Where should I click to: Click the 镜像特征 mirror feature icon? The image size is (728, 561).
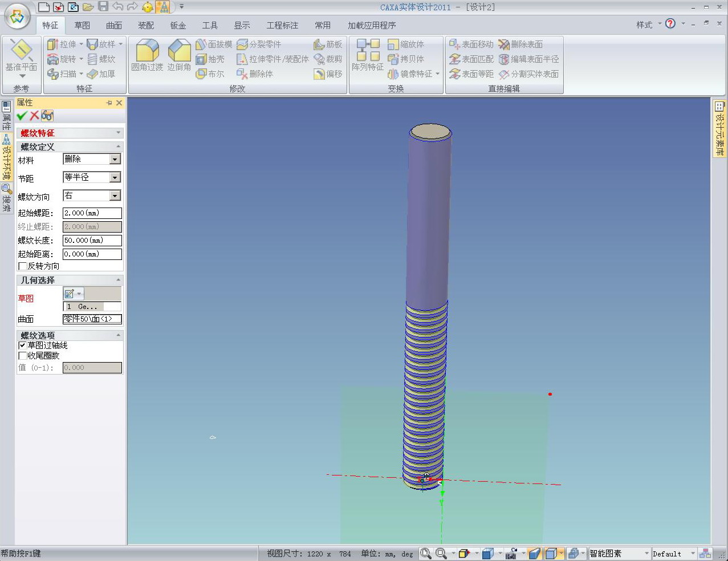(x=393, y=74)
